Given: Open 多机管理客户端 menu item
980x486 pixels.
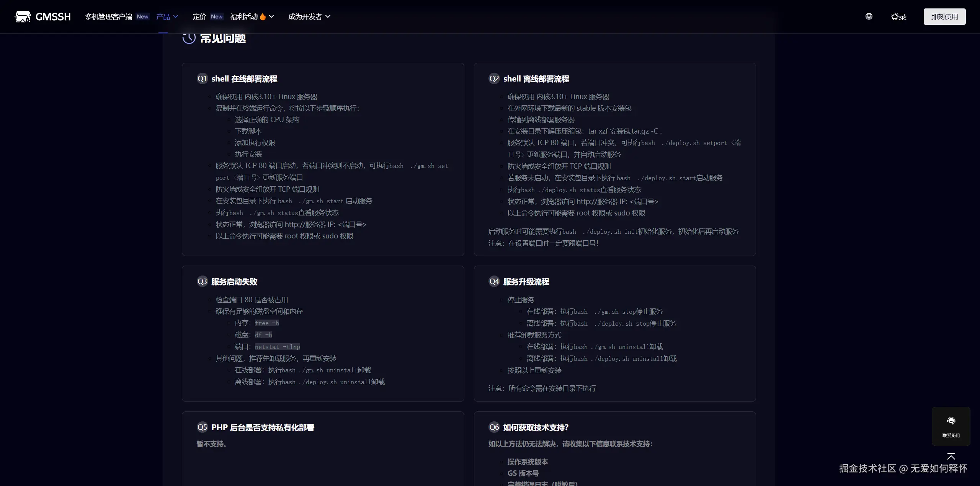Looking at the screenshot, I should pyautogui.click(x=109, y=16).
